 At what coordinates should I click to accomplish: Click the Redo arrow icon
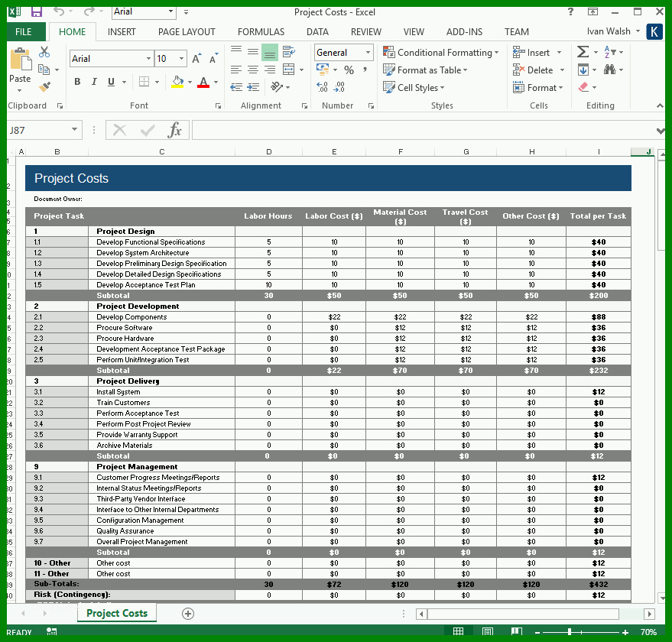pyautogui.click(x=89, y=11)
